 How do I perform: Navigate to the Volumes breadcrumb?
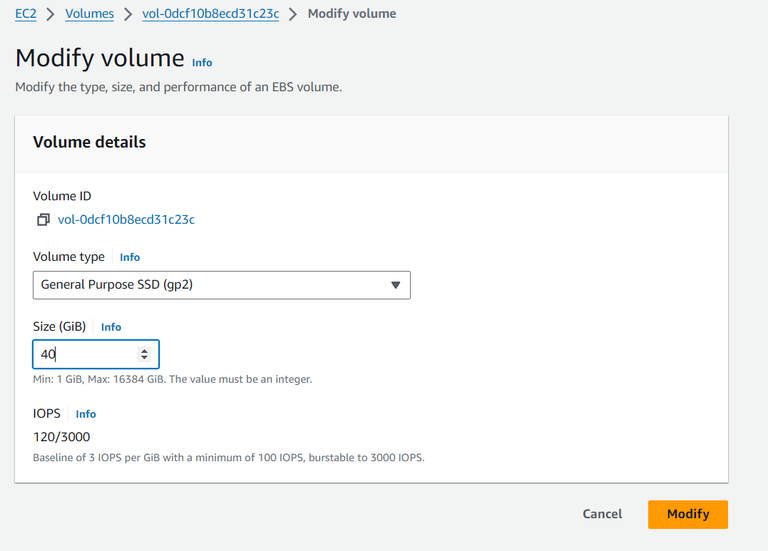tap(89, 14)
